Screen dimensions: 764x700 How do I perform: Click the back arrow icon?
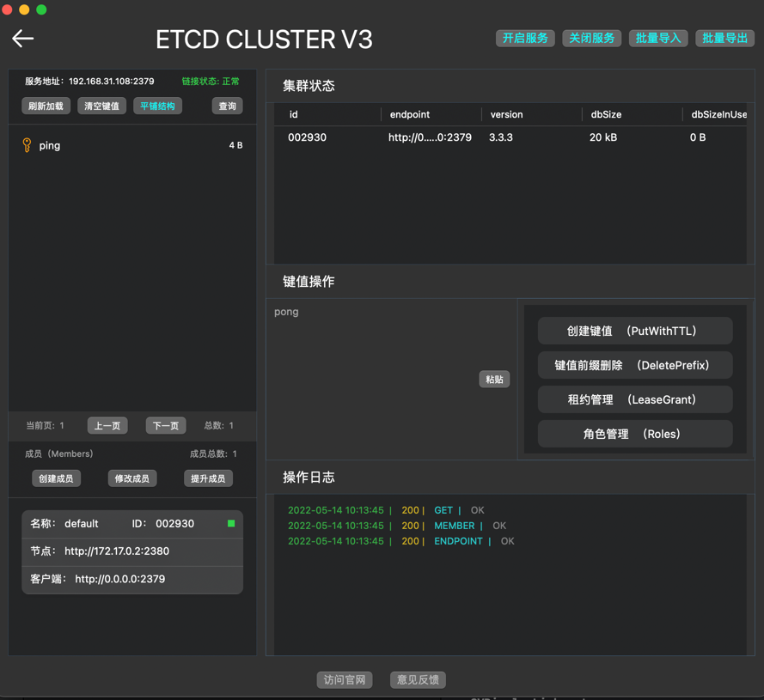pyautogui.click(x=22, y=38)
